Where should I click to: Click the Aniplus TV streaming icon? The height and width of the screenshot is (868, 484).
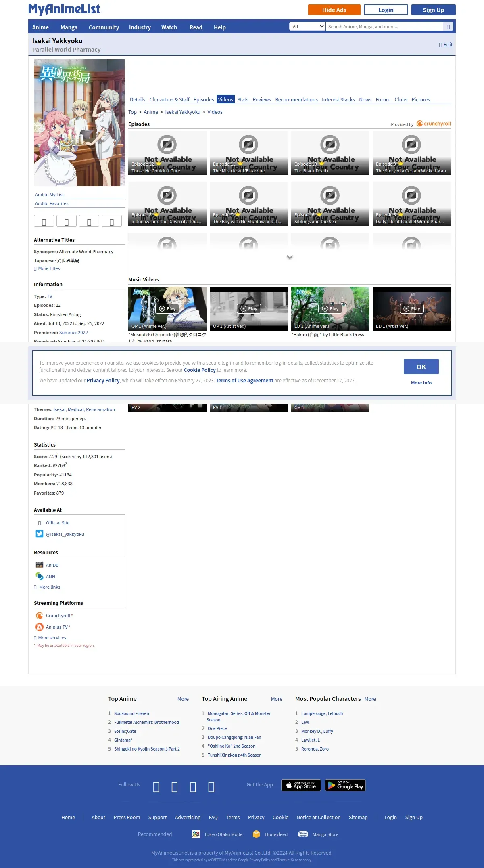pos(40,627)
